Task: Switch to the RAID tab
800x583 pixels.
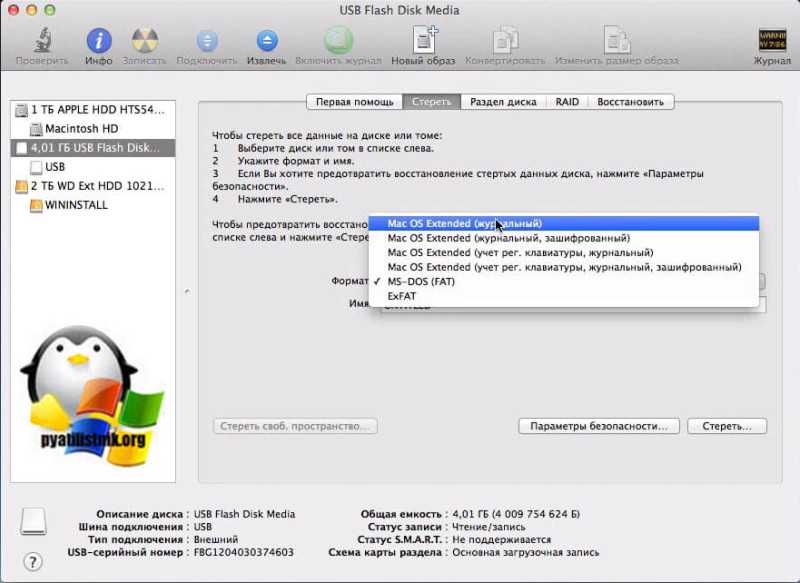Action: pos(567,102)
